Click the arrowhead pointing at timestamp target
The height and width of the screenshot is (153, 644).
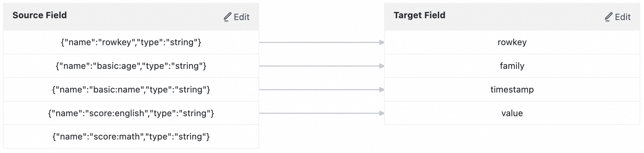coord(382,90)
